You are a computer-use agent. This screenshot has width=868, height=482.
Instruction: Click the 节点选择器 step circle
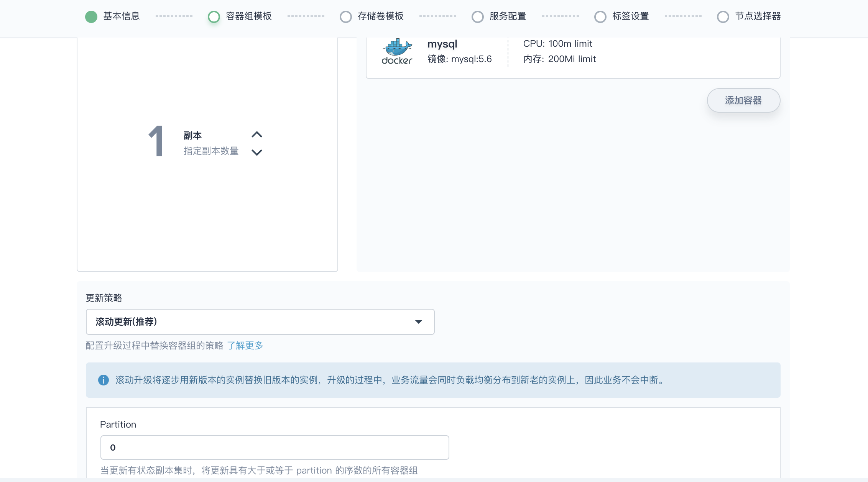click(723, 16)
